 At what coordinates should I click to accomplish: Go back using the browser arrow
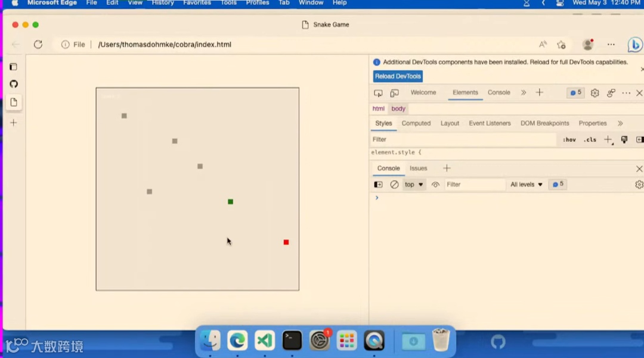point(16,44)
